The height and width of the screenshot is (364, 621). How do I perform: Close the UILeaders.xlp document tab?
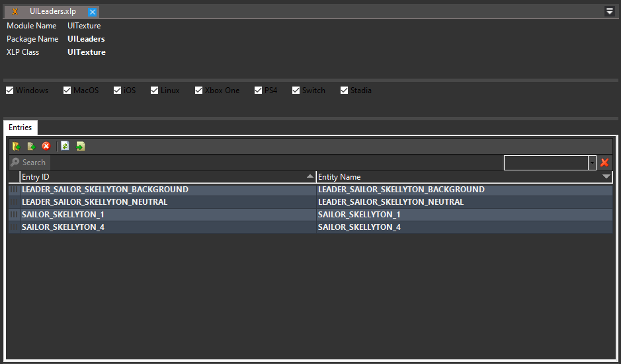pos(93,12)
